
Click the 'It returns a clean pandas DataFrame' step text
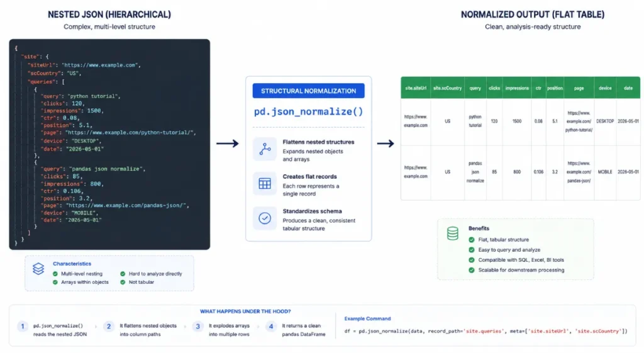pos(304,330)
